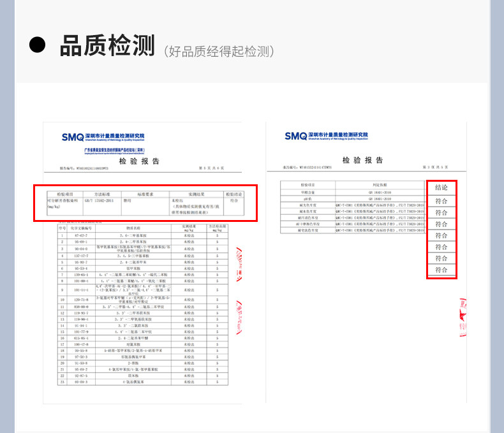504x433 pixels.
Task: Click the 检验项目 header in left highlighted table
Action: [65, 193]
